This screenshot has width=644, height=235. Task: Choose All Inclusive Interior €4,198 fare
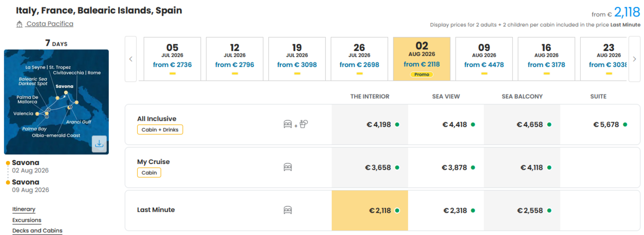coord(370,125)
